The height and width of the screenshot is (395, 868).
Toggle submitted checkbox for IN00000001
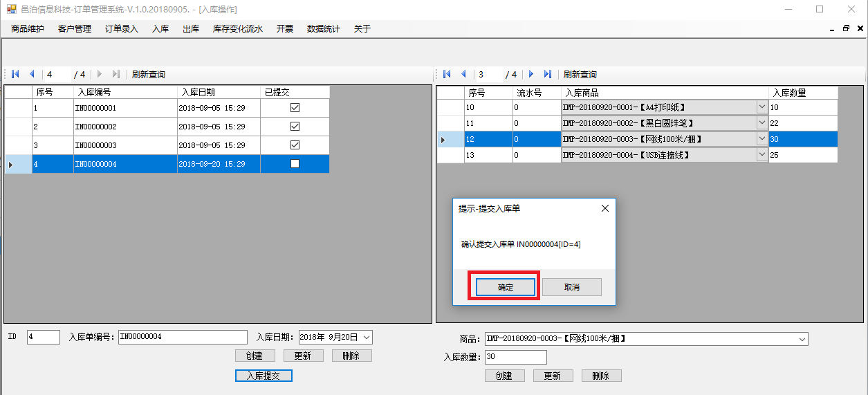295,108
